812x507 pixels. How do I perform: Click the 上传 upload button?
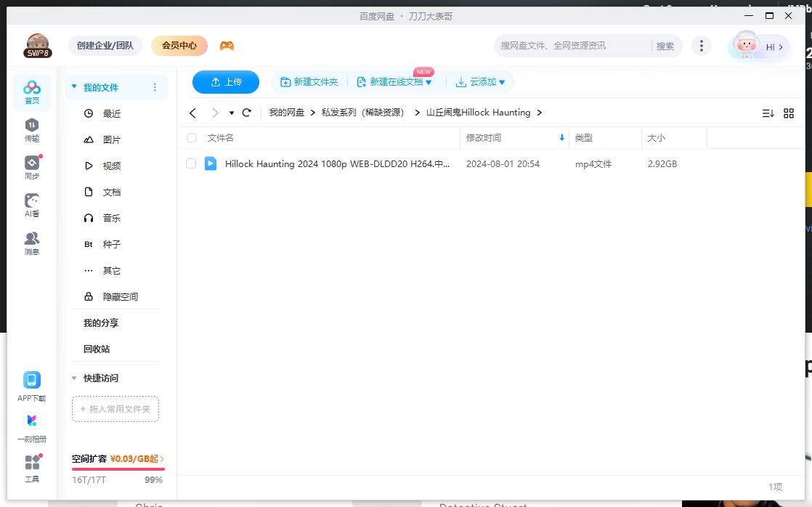click(225, 82)
